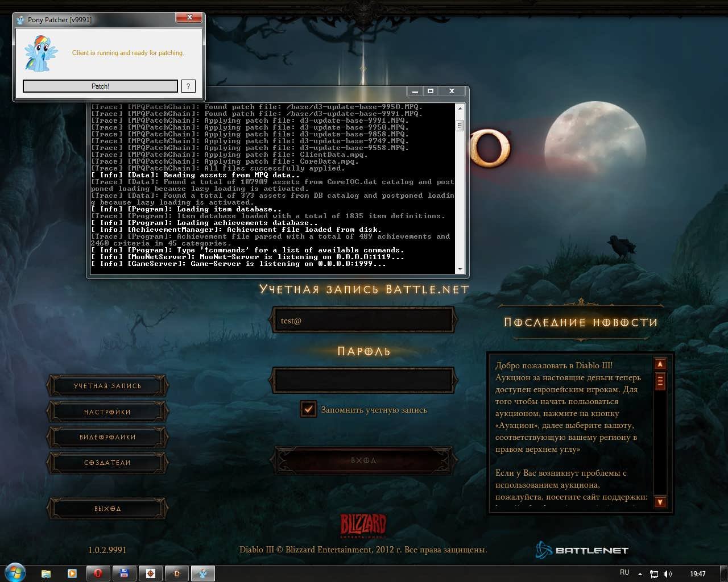Open the media player taskbar icon
The height and width of the screenshot is (582, 728).
pyautogui.click(x=72, y=573)
